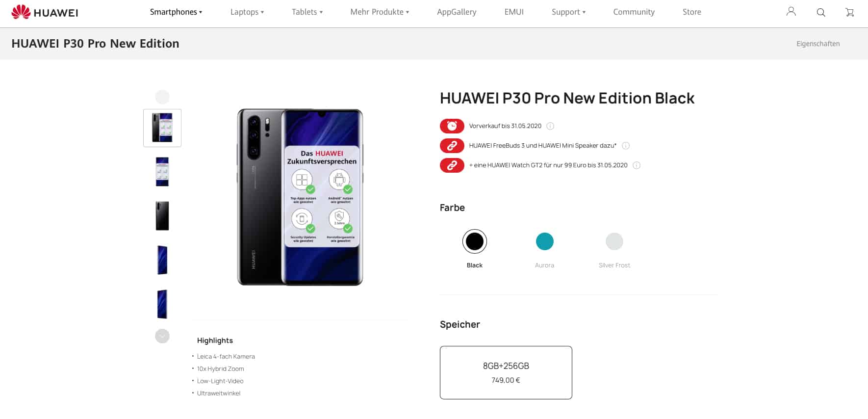Open the Community menu item
This screenshot has height=419, width=868.
(634, 12)
